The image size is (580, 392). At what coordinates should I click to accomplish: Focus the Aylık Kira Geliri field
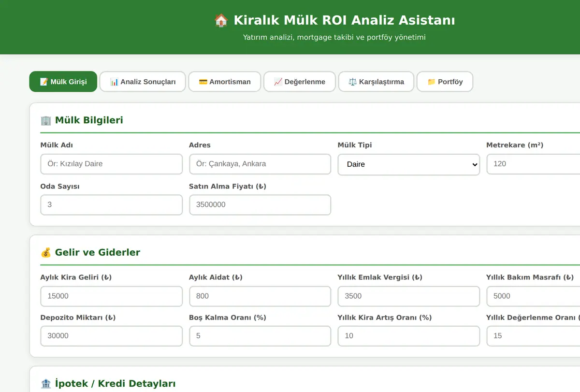[112, 296]
